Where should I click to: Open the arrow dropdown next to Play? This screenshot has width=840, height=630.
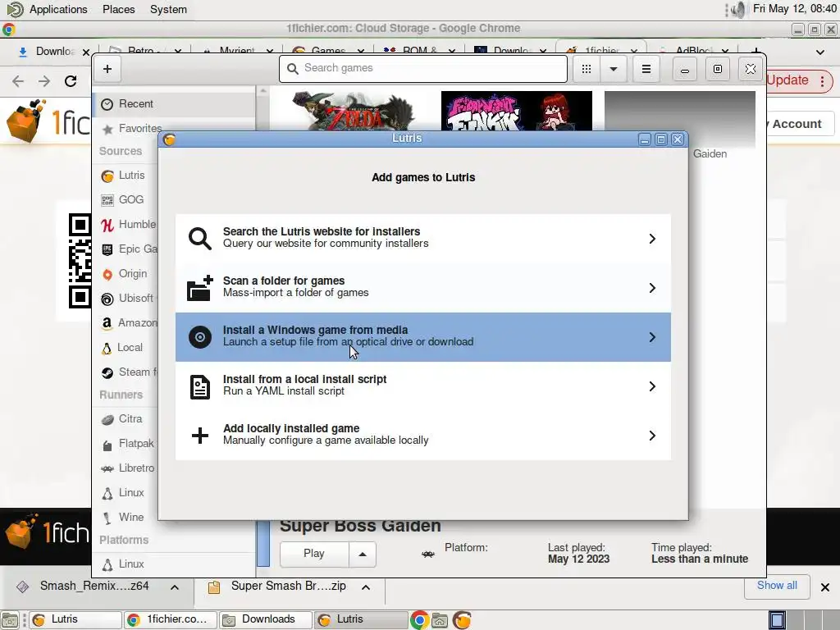click(x=363, y=554)
